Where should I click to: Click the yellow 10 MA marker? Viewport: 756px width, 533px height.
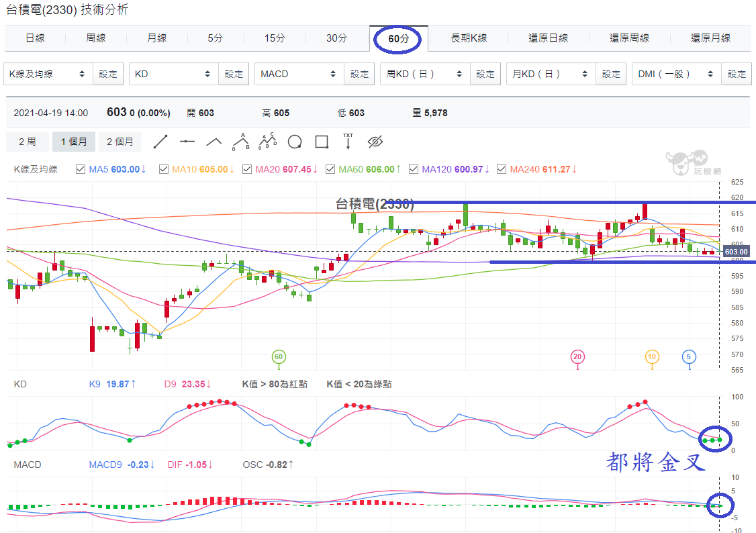point(652,356)
